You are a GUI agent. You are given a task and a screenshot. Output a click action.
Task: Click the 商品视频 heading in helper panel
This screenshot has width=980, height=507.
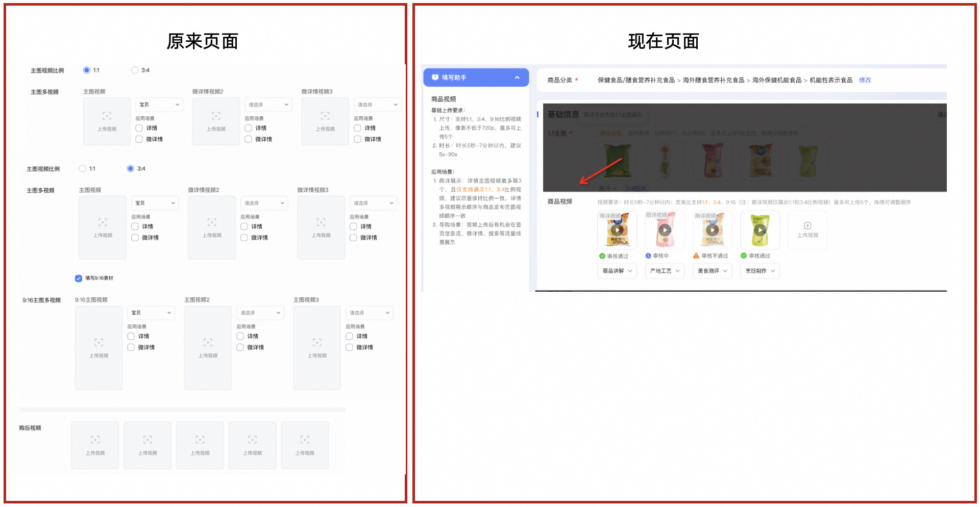[x=444, y=99]
